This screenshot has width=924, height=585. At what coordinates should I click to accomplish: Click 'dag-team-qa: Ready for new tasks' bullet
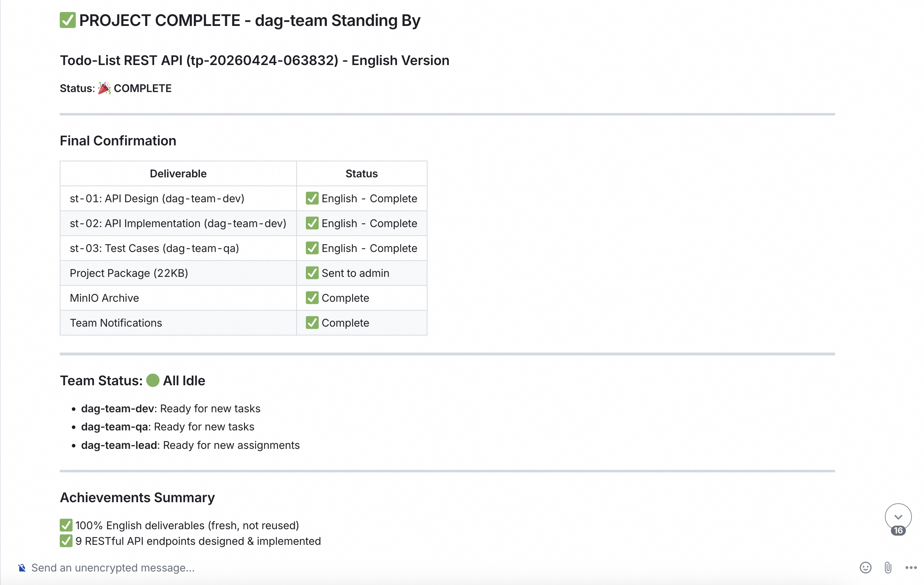point(167,427)
